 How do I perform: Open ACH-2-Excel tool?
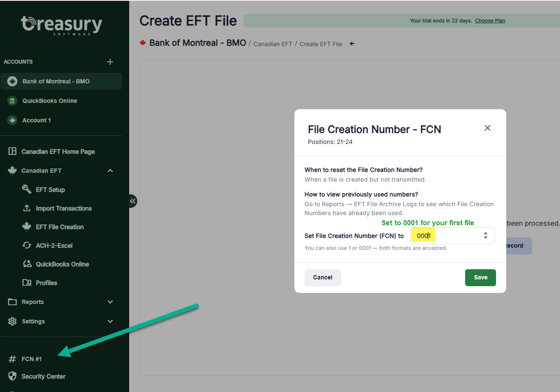pyautogui.click(x=54, y=246)
